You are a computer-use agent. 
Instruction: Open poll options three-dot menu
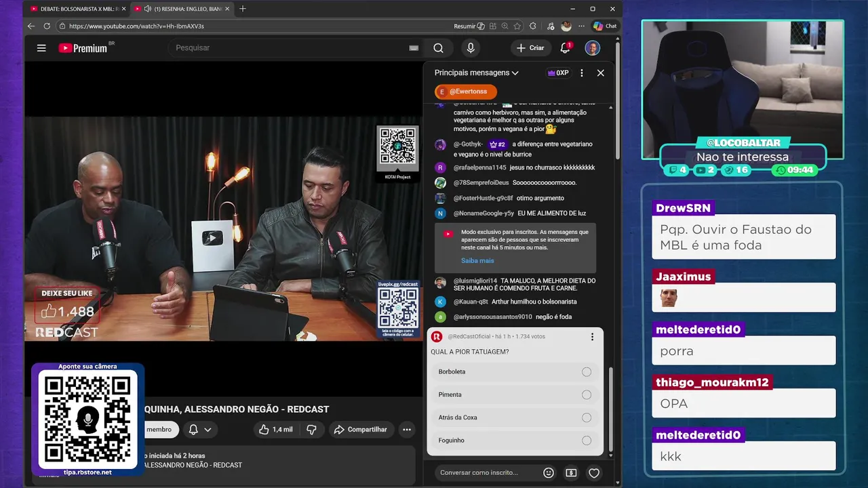click(592, 336)
